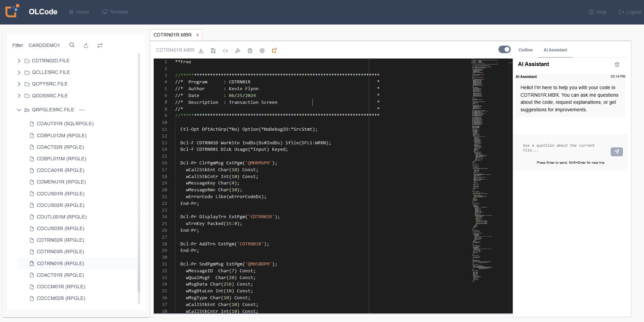644x322 pixels.
Task: Open member CDCUS01R (RPGLE)
Action: pyautogui.click(x=61, y=194)
